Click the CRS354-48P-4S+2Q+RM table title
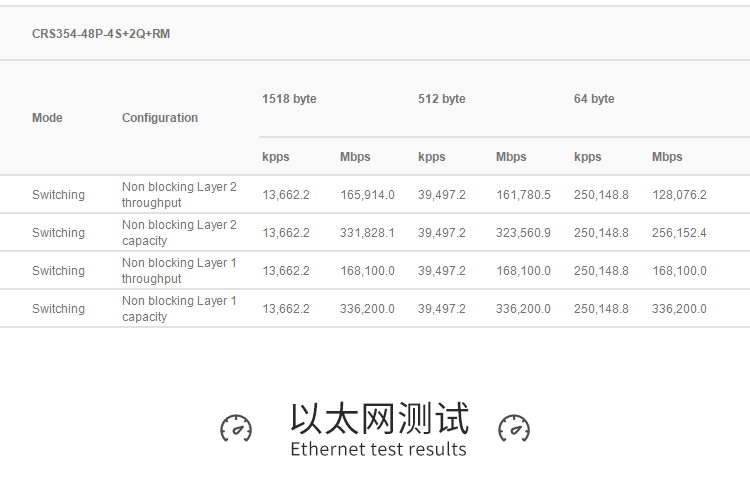Image resolution: width=750 pixels, height=482 pixels. (x=101, y=34)
